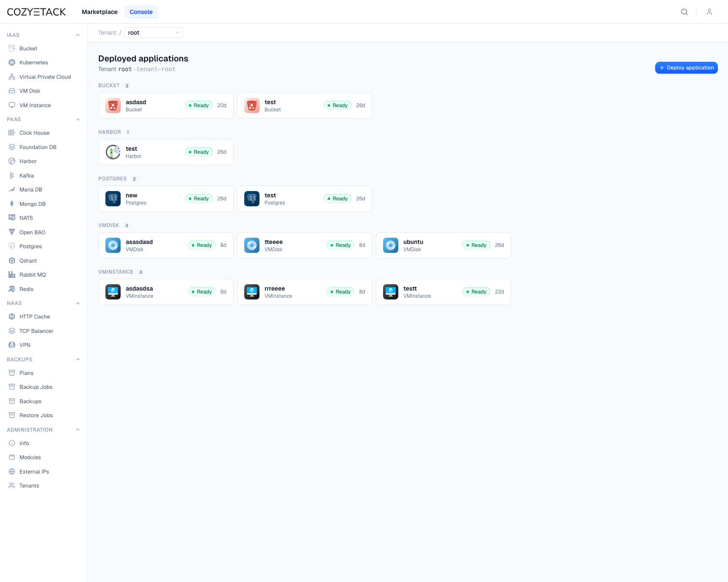Screen dimensions: 728x582
Task: Open the asdasd Bucket card
Action: pyautogui.click(x=166, y=105)
